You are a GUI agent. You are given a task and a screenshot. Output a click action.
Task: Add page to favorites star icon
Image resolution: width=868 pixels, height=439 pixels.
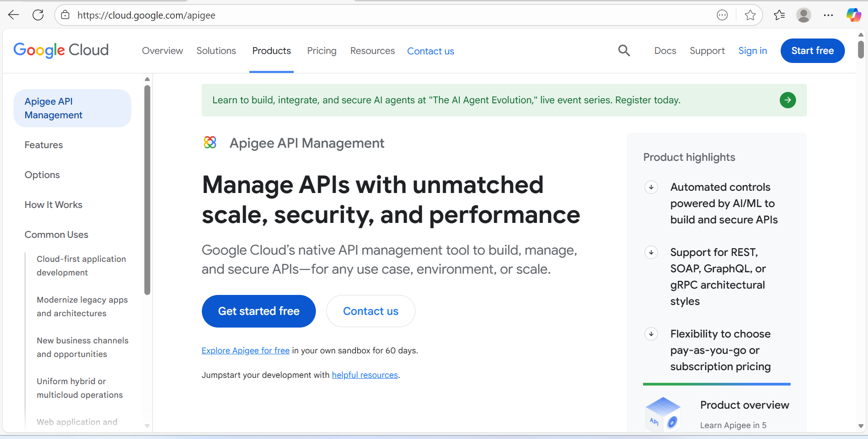(x=750, y=15)
